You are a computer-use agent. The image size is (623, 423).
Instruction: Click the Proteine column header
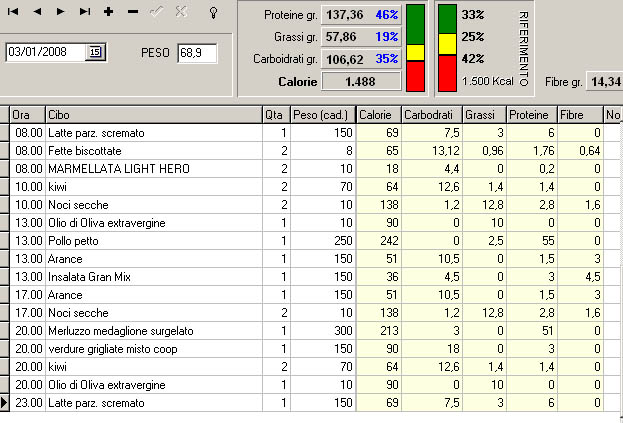coord(532,115)
